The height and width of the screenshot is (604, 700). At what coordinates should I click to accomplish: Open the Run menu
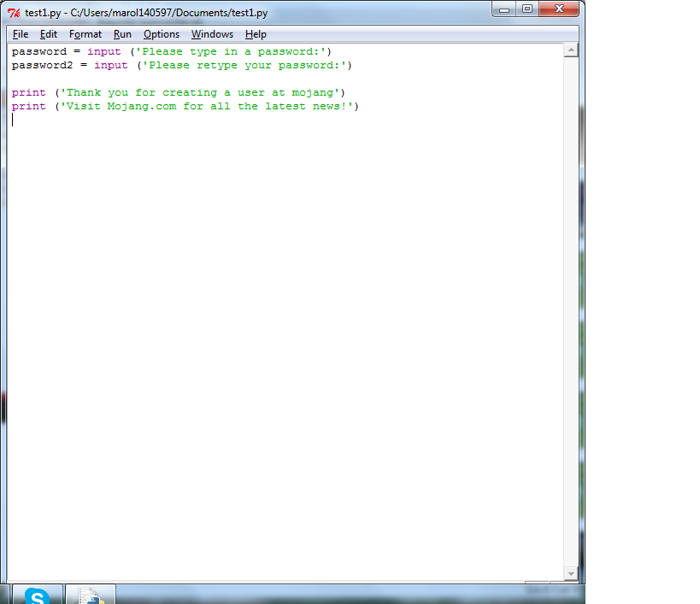click(122, 34)
